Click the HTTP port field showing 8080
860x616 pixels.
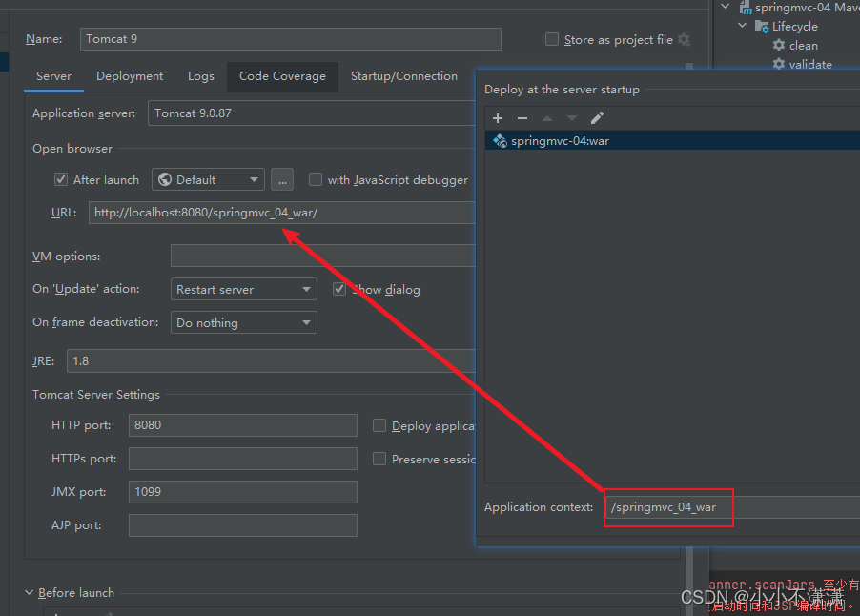243,425
